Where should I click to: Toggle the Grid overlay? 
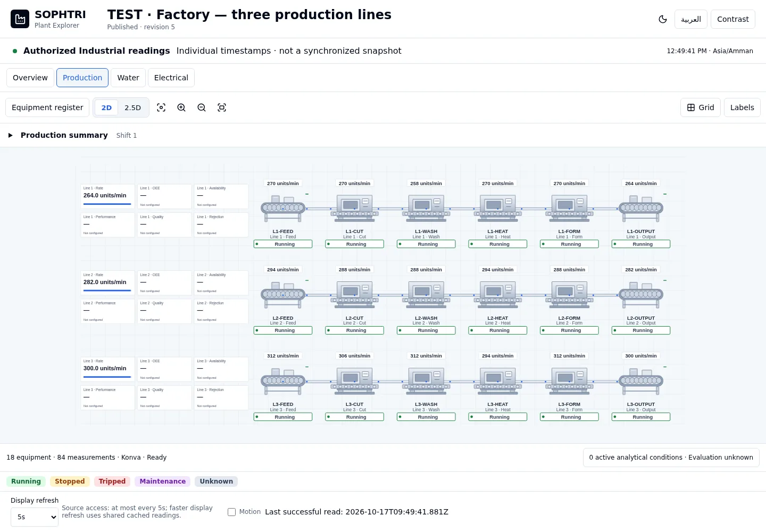tap(701, 107)
